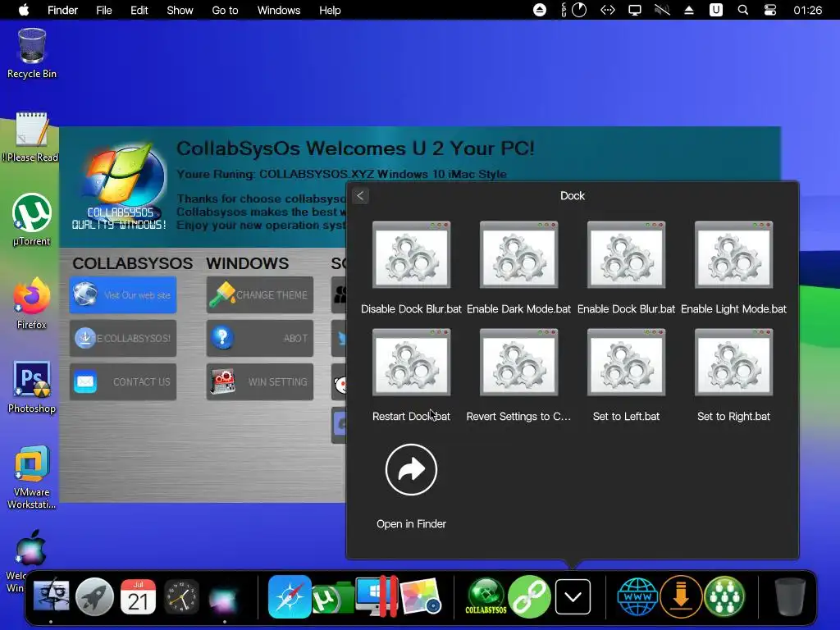The width and height of the screenshot is (840, 630).
Task: Click the U icon in menu bar
Action: [x=716, y=10]
